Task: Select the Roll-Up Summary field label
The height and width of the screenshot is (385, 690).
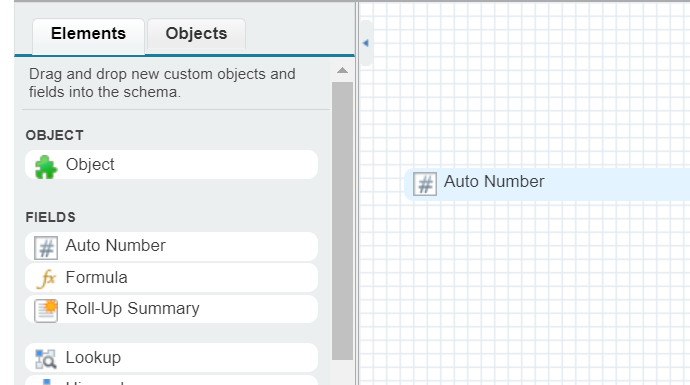Action: (x=132, y=309)
